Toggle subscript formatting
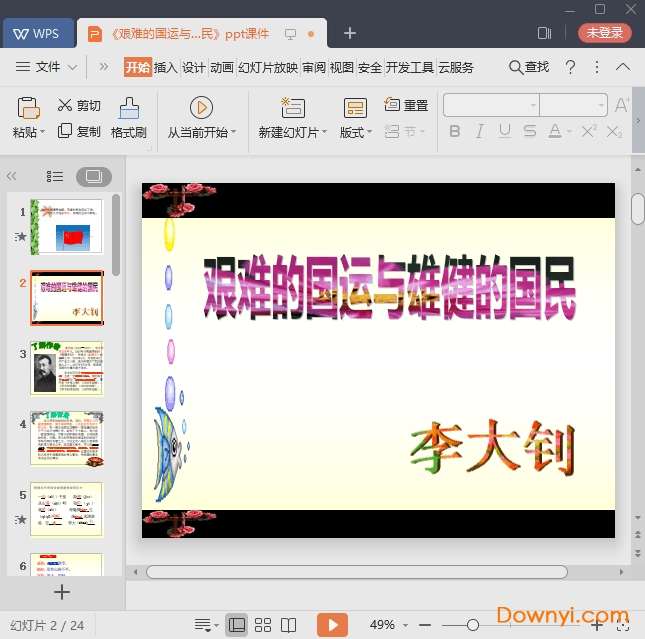 614,132
